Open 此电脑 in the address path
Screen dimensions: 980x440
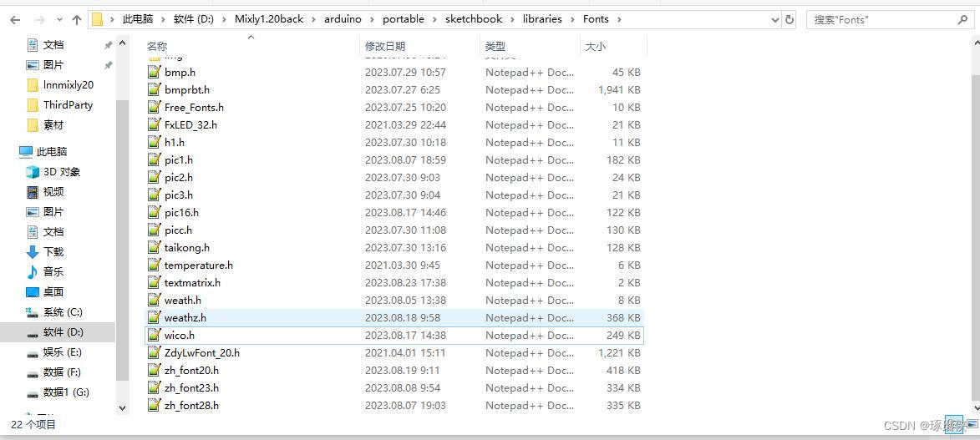pos(138,19)
